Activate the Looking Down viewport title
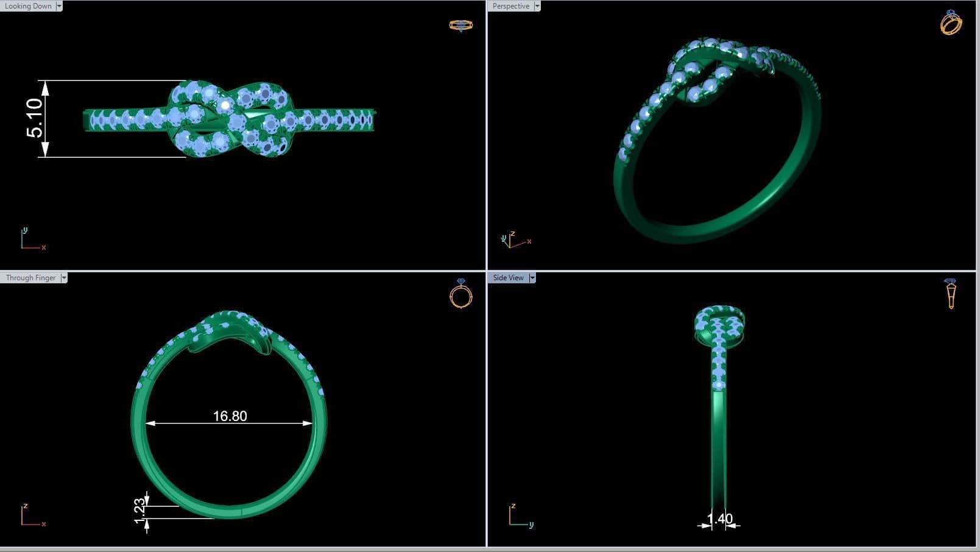The height and width of the screenshot is (552, 980). (28, 6)
